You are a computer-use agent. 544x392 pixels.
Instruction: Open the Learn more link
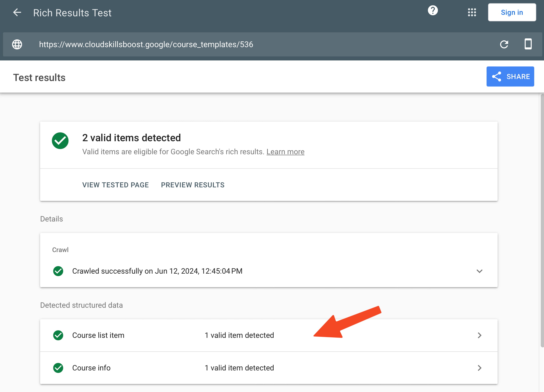coord(285,151)
